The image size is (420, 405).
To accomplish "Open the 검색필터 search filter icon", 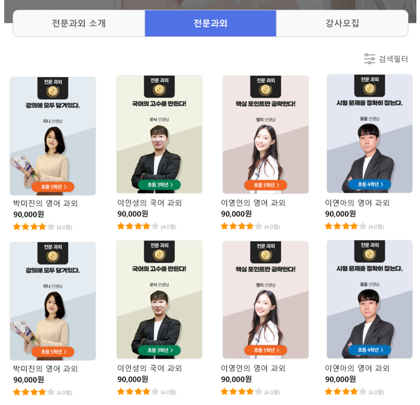I will pyautogui.click(x=369, y=59).
